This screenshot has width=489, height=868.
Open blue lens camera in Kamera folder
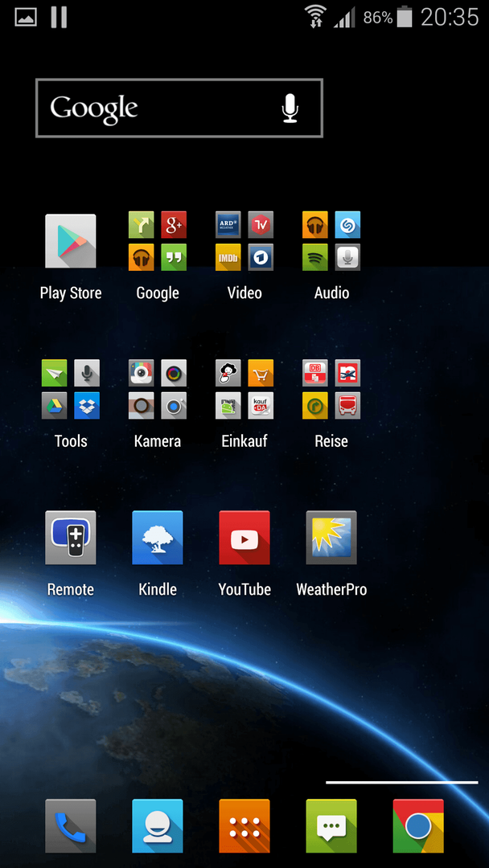pos(174,405)
